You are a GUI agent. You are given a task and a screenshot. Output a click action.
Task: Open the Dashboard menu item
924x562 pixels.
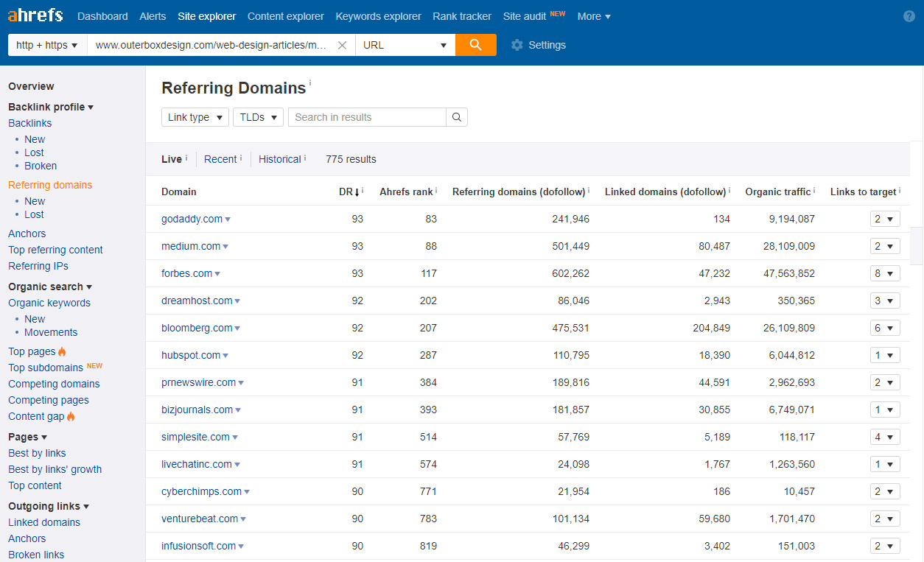(x=102, y=16)
